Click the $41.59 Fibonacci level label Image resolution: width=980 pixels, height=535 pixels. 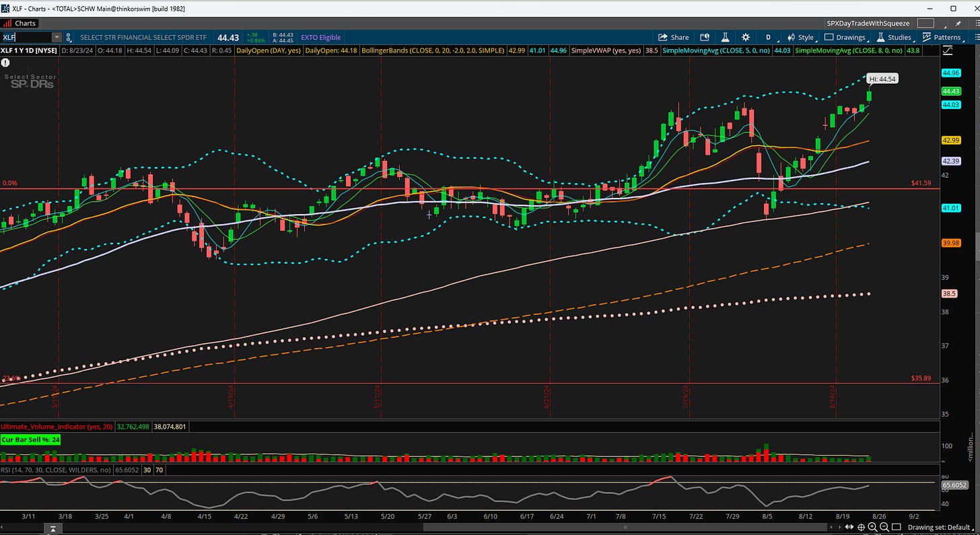pos(921,183)
